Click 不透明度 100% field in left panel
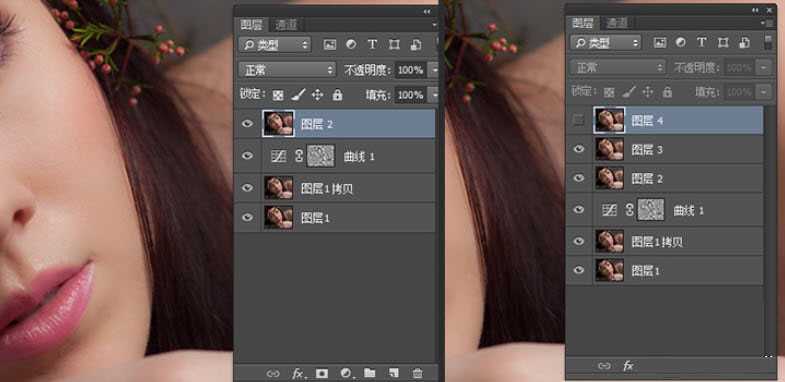 [411, 70]
